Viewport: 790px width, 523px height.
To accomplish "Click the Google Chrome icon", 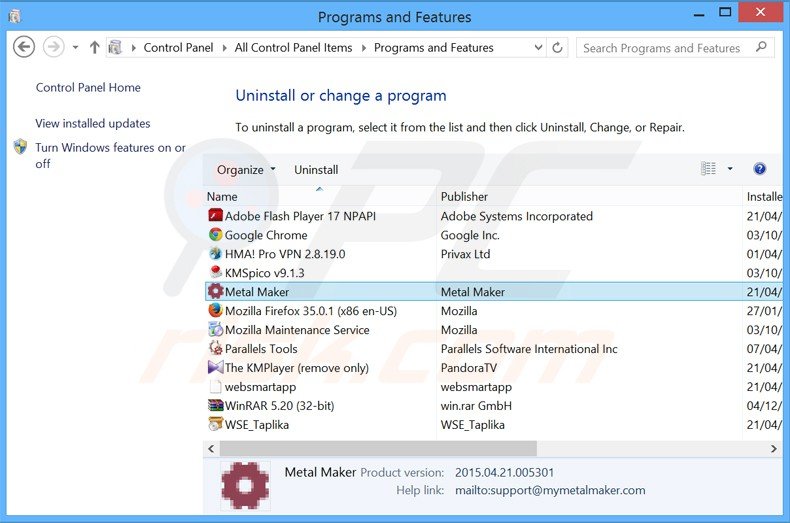I will (x=216, y=235).
